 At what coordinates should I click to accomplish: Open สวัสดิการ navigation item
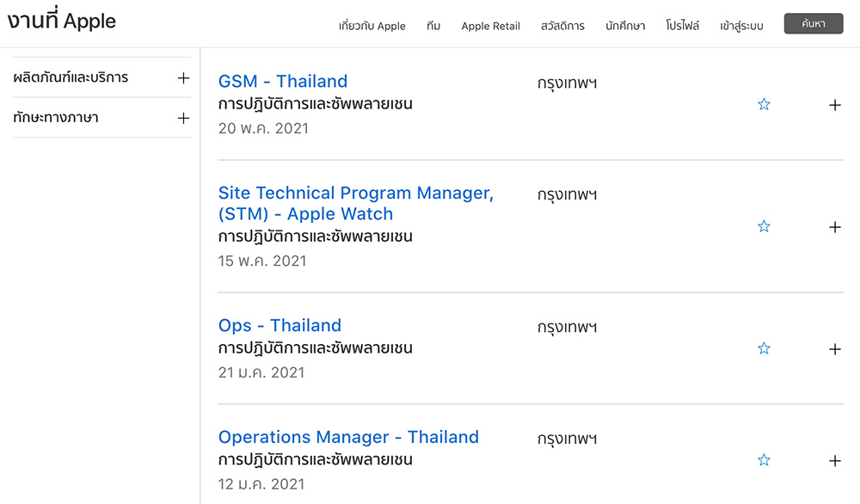(562, 26)
